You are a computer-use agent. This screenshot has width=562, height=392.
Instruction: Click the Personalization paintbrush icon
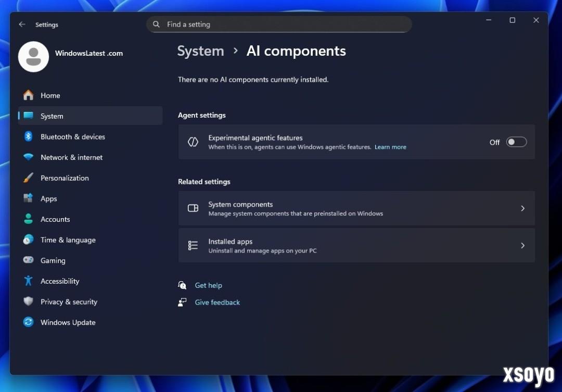[x=28, y=178]
